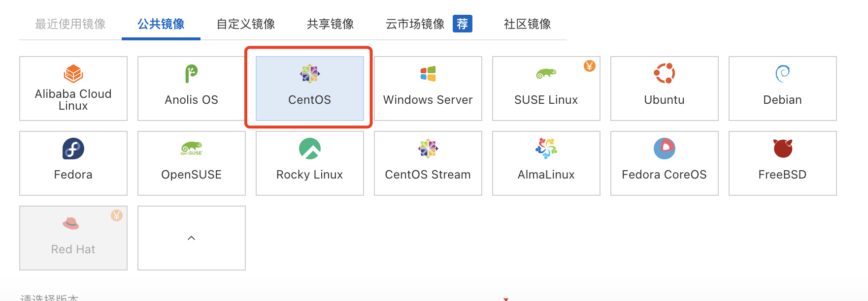Viewport: 868px width, 301px height.
Task: Pick the Fedora image
Action: pos(73,163)
